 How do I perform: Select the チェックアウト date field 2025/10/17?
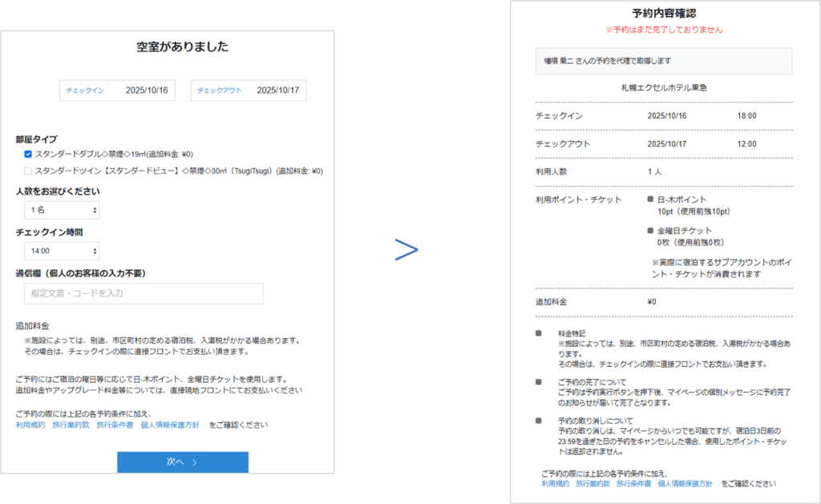point(249,91)
